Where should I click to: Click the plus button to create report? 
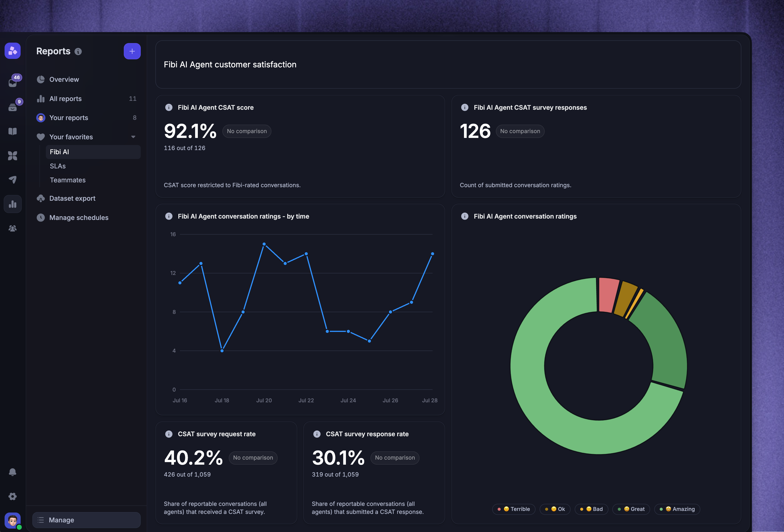132,51
